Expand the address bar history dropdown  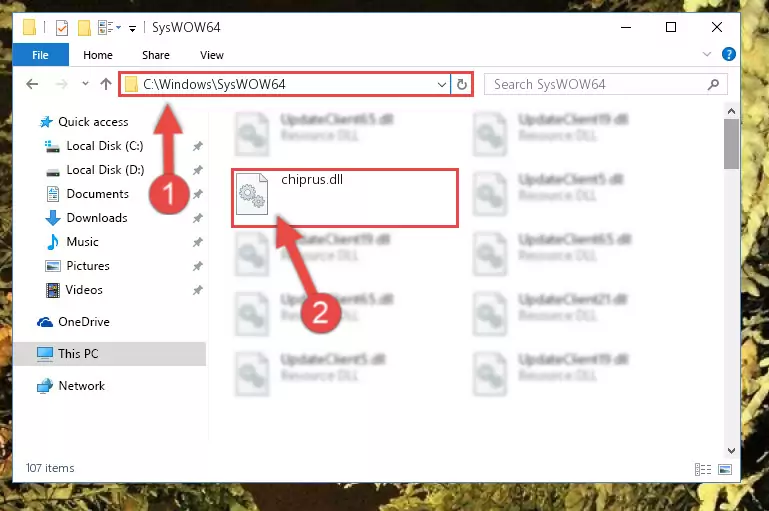tap(442, 84)
